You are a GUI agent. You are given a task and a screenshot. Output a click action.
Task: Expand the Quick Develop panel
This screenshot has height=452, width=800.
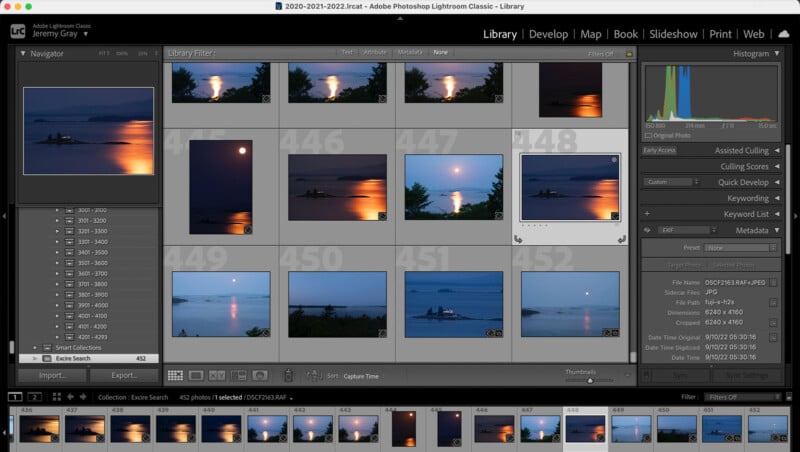pos(777,182)
